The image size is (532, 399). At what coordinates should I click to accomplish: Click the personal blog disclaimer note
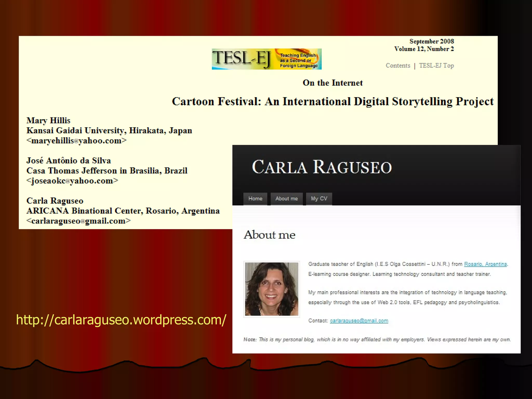377,340
